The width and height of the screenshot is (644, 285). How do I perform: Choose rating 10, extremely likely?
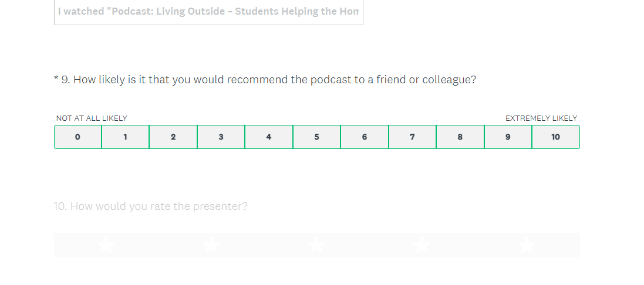click(x=555, y=137)
